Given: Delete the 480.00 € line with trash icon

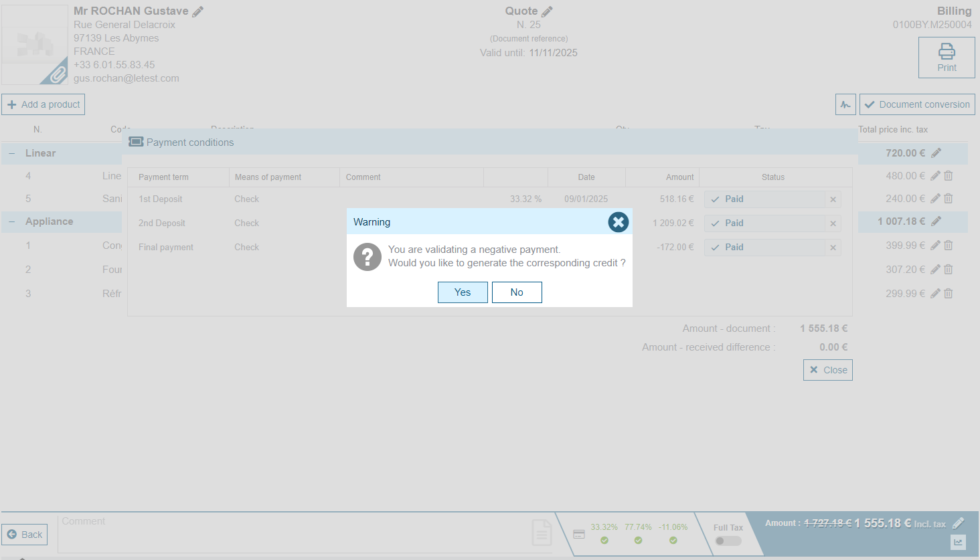Looking at the screenshot, I should pos(949,176).
